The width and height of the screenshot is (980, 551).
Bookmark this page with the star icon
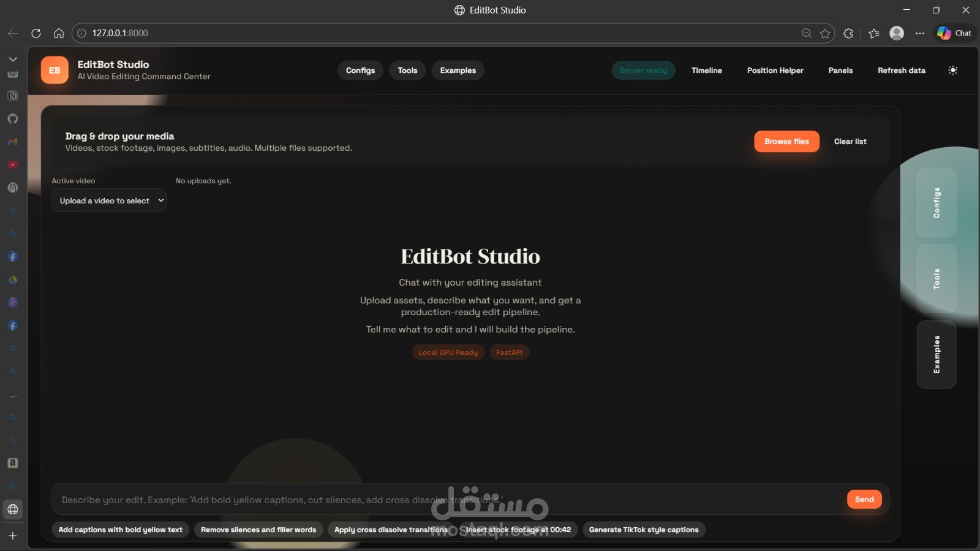click(x=825, y=33)
